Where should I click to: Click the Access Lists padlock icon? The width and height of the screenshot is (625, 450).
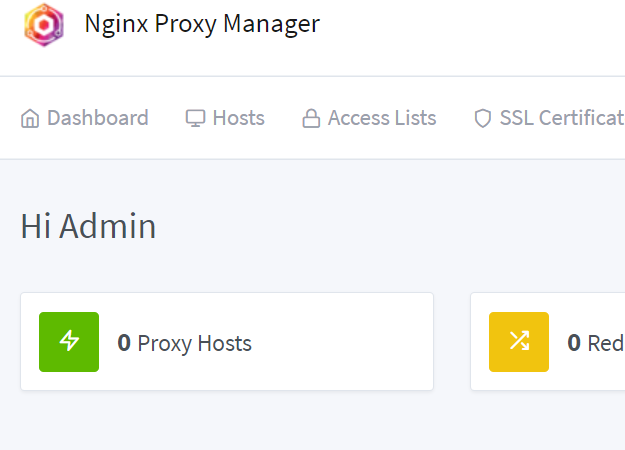(x=311, y=118)
